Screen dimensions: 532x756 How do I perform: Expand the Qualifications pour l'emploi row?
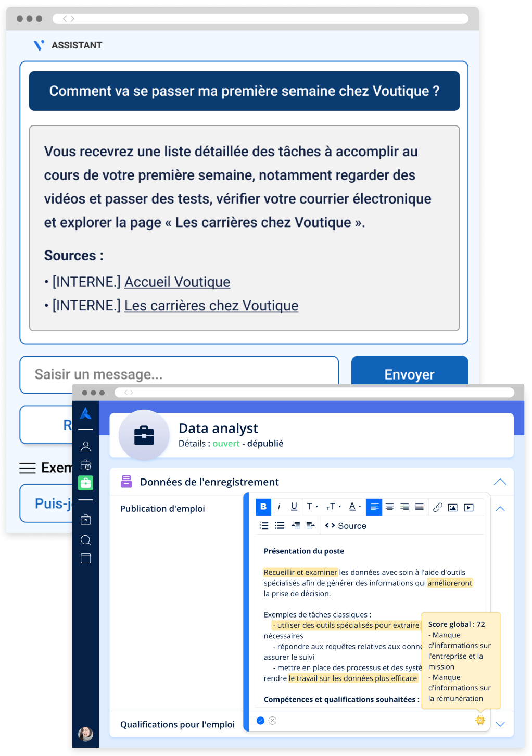click(x=500, y=724)
